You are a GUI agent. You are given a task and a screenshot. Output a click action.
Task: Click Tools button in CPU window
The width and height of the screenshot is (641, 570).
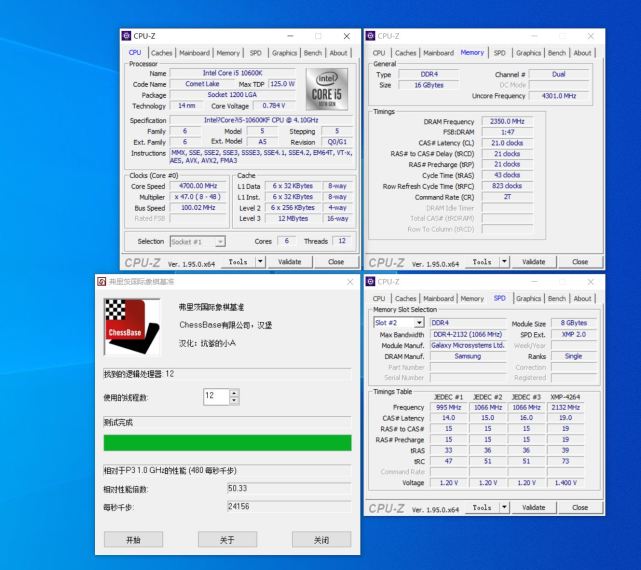(x=238, y=262)
